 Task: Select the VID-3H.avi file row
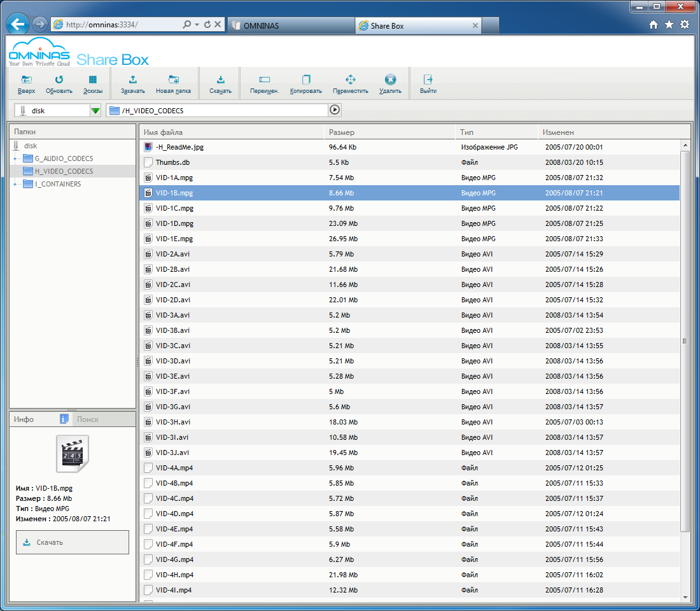pyautogui.click(x=172, y=422)
